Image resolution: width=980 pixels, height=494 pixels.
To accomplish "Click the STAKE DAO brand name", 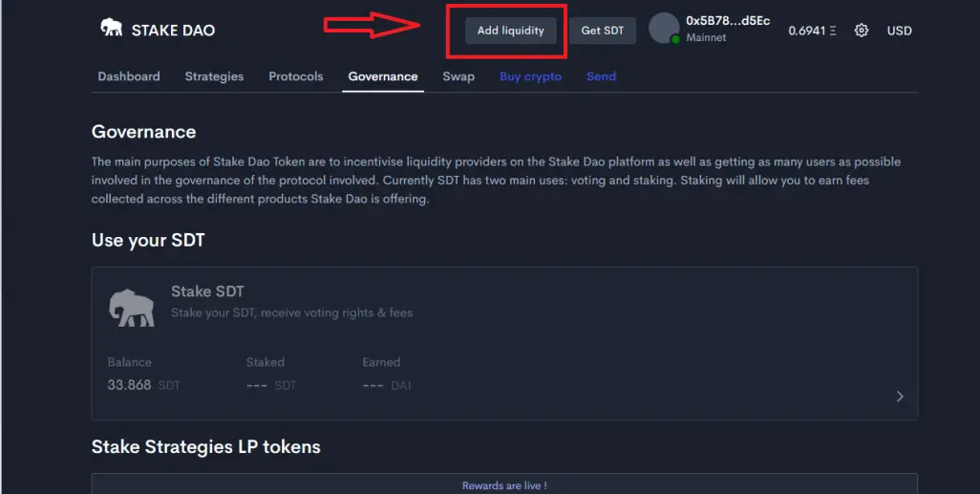I will tap(173, 30).
